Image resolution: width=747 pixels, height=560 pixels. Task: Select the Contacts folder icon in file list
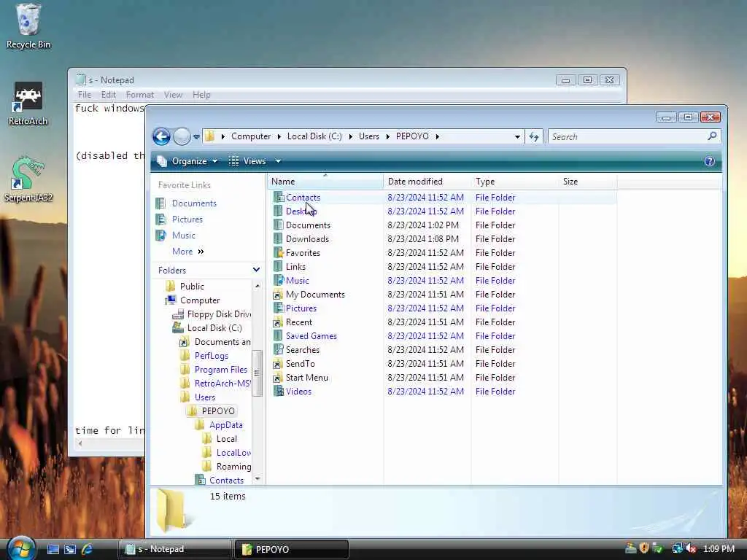point(278,197)
